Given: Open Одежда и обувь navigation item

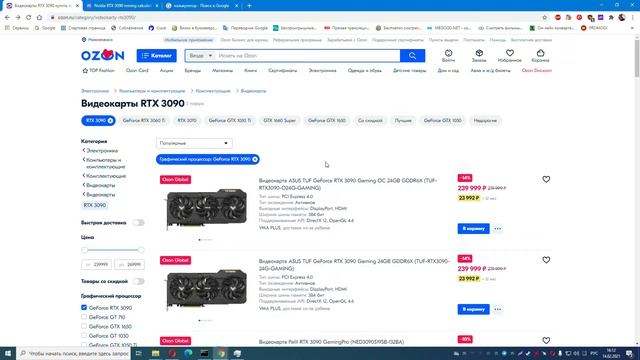Looking at the screenshot, I should (364, 71).
